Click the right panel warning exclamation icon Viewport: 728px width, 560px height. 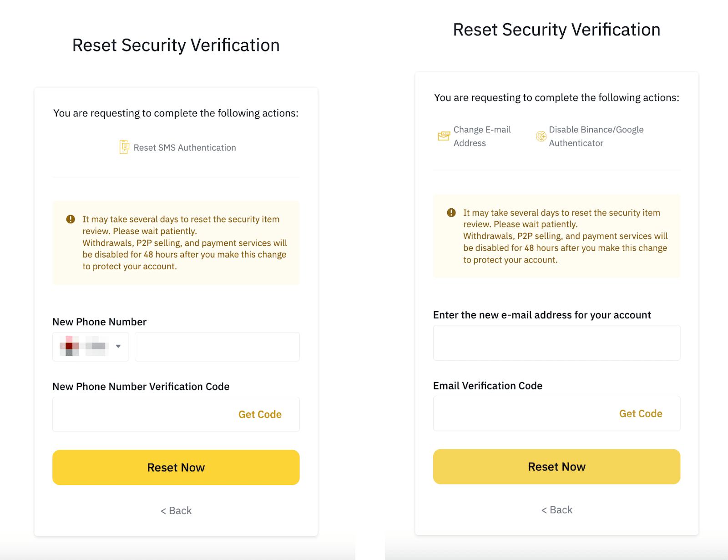tap(451, 212)
